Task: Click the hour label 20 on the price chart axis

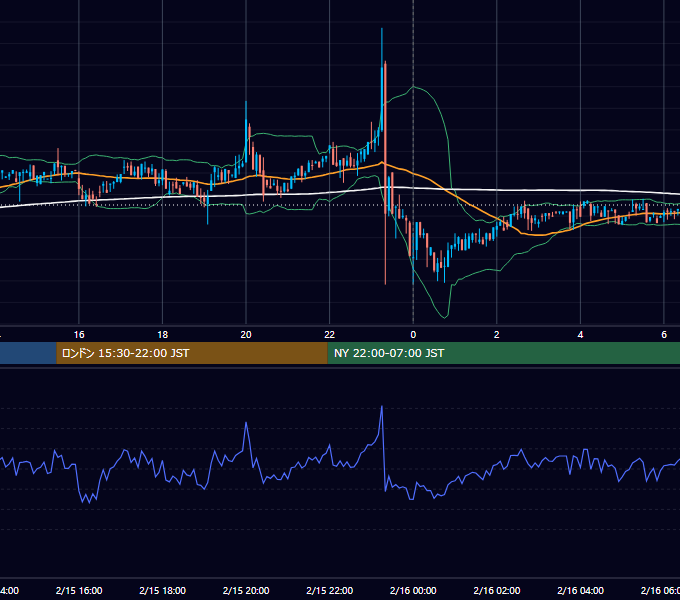Action: point(246,335)
